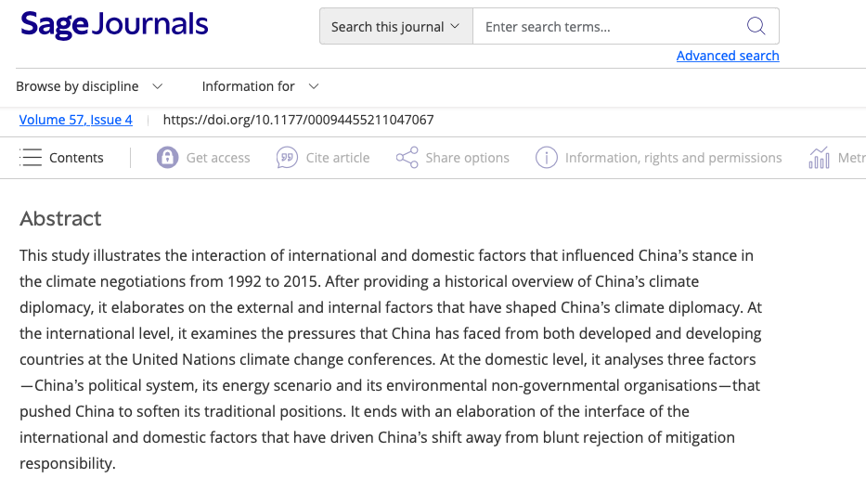Open the Browse by discipline menu
Image resolution: width=866 pixels, height=504 pixels.
click(89, 86)
